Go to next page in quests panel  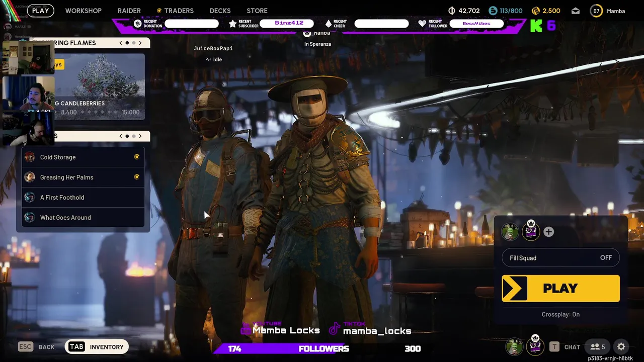[x=140, y=136]
